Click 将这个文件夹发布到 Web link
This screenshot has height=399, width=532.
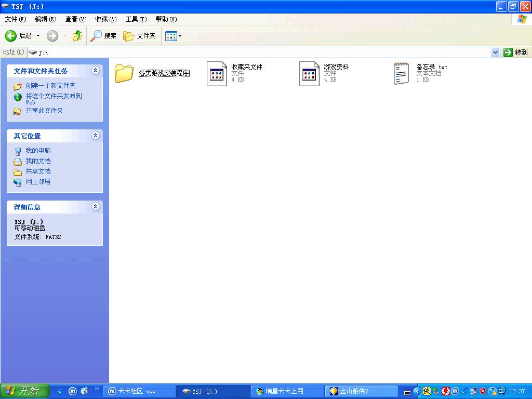tap(54, 99)
